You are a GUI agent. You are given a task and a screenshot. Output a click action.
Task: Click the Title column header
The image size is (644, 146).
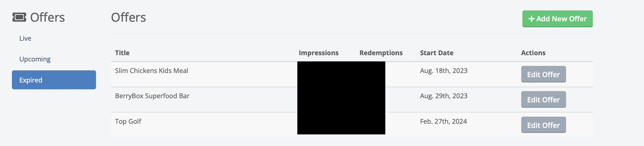[x=122, y=53]
